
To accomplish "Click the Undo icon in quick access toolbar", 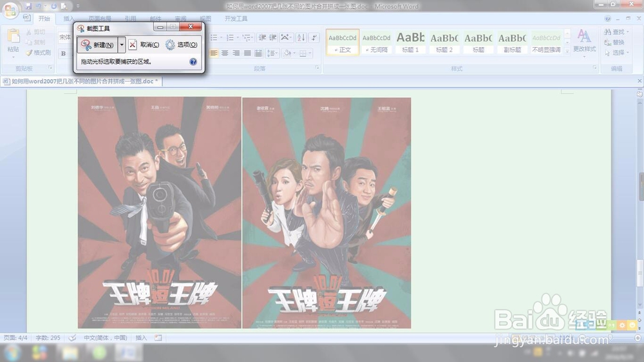I will 39,6.
